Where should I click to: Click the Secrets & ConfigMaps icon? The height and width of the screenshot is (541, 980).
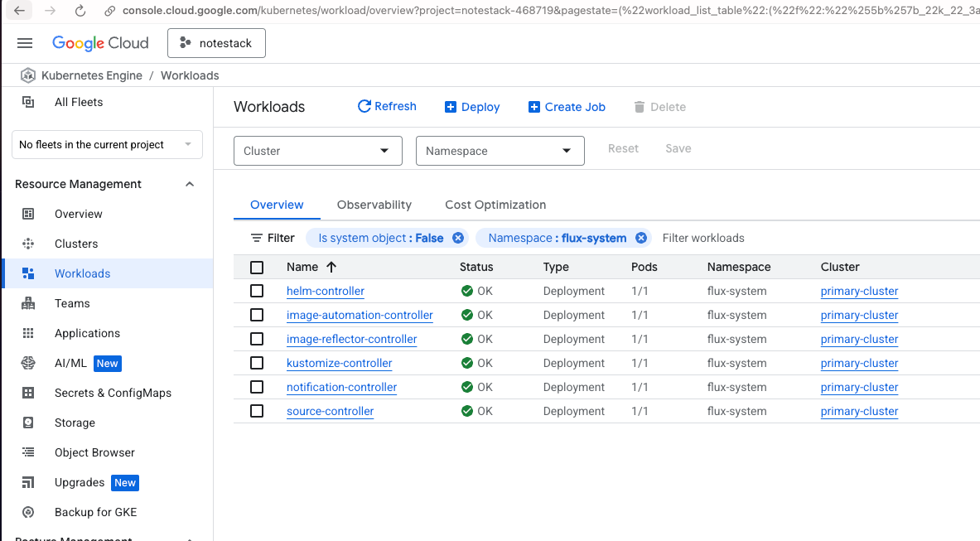pyautogui.click(x=28, y=393)
